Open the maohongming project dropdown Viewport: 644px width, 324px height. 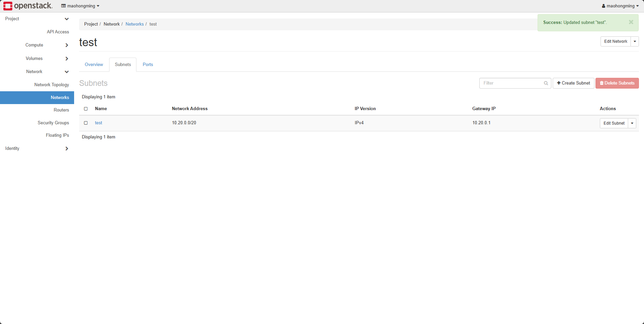coord(80,6)
